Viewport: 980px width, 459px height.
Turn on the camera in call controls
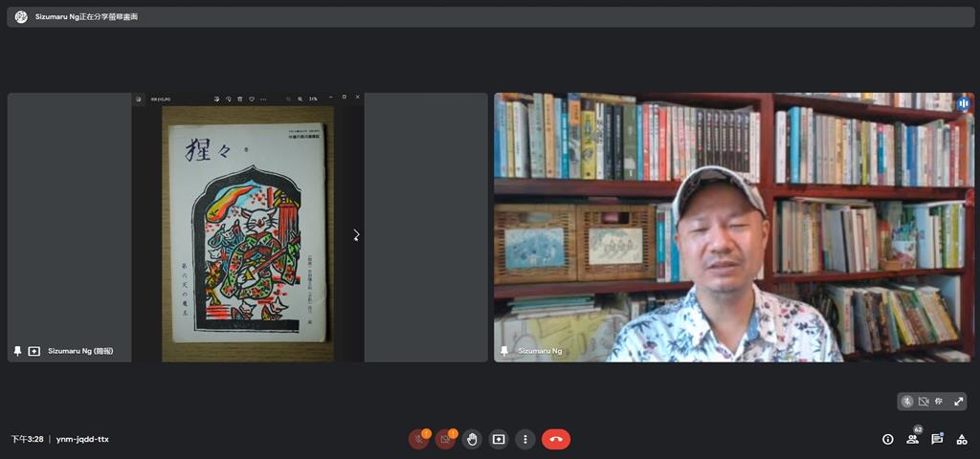(445, 439)
